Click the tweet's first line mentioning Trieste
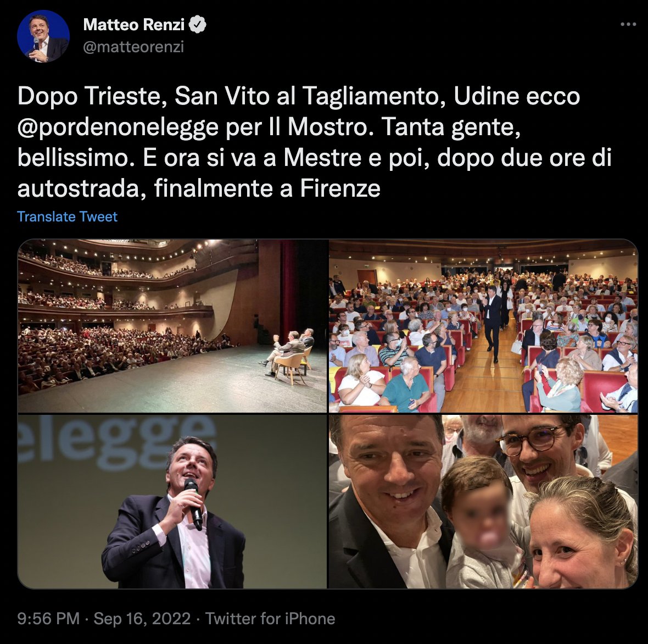This screenshot has height=644, width=648. click(x=299, y=96)
